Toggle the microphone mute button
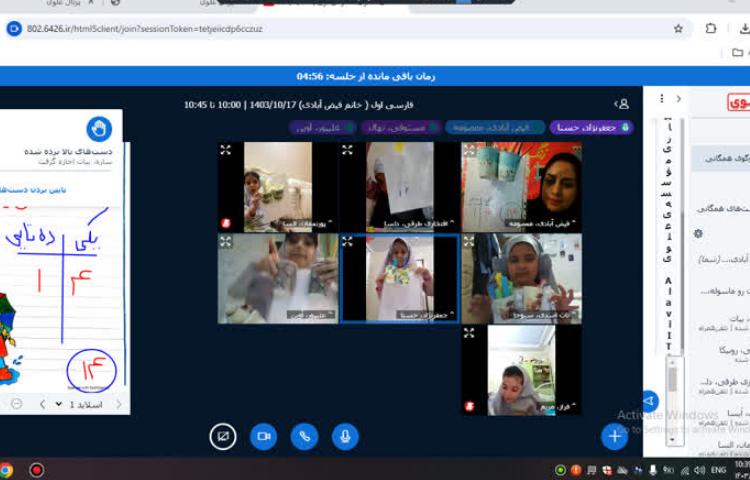750x480 pixels. click(x=345, y=436)
